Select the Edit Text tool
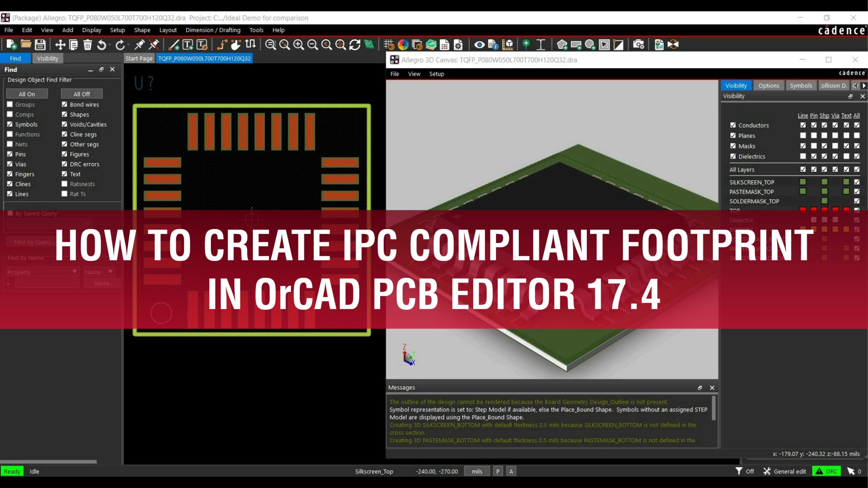Viewport: 868px width, 488px height. (x=202, y=44)
